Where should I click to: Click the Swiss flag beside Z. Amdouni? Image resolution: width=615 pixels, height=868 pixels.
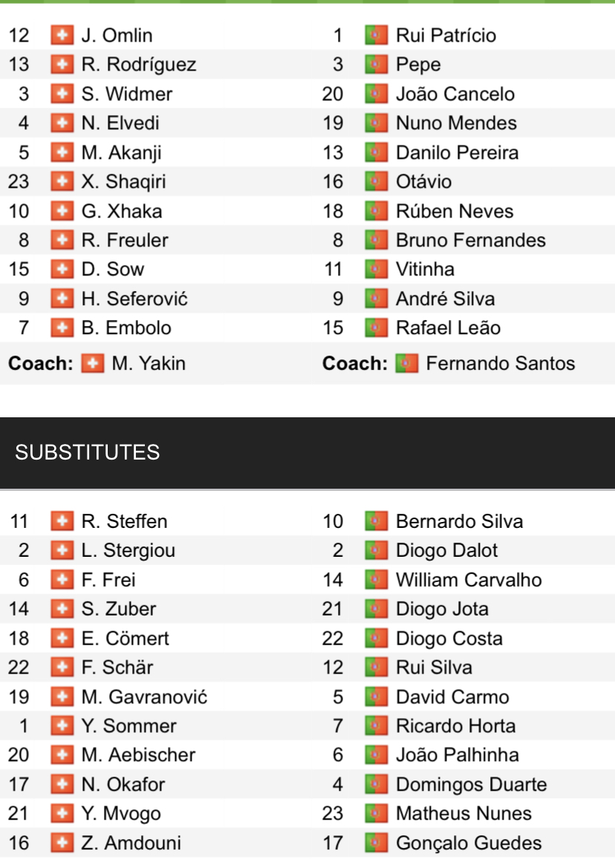point(62,843)
